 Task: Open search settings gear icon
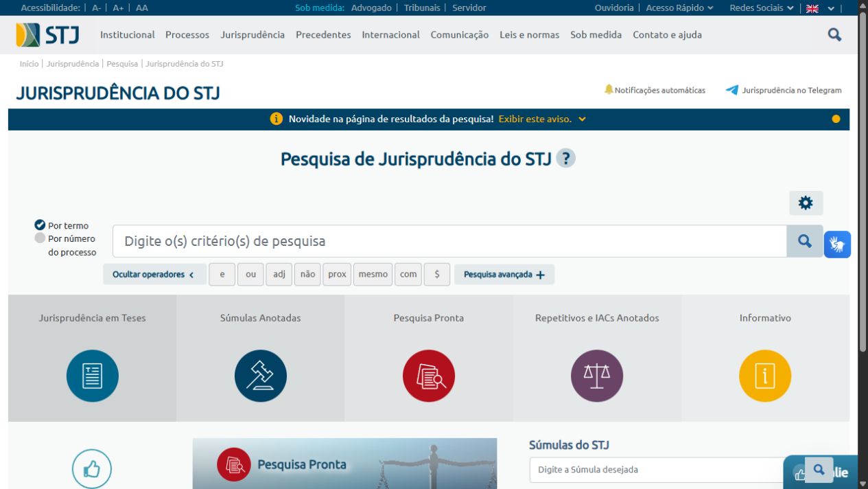click(x=806, y=203)
